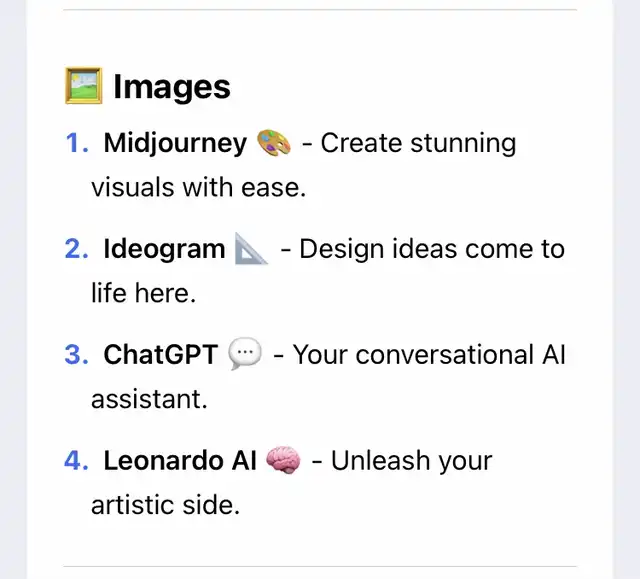Click the framed picture emoji beside Images
640x579 pixels.
click(x=84, y=86)
